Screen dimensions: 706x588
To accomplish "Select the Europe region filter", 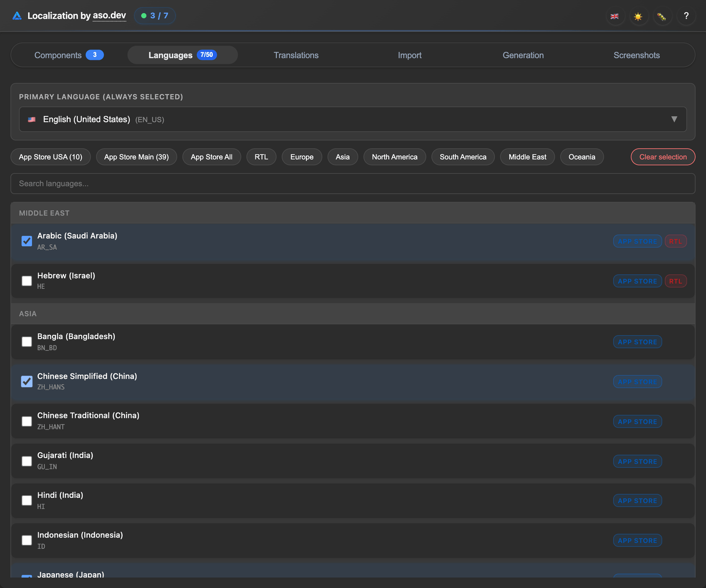I will pyautogui.click(x=302, y=157).
